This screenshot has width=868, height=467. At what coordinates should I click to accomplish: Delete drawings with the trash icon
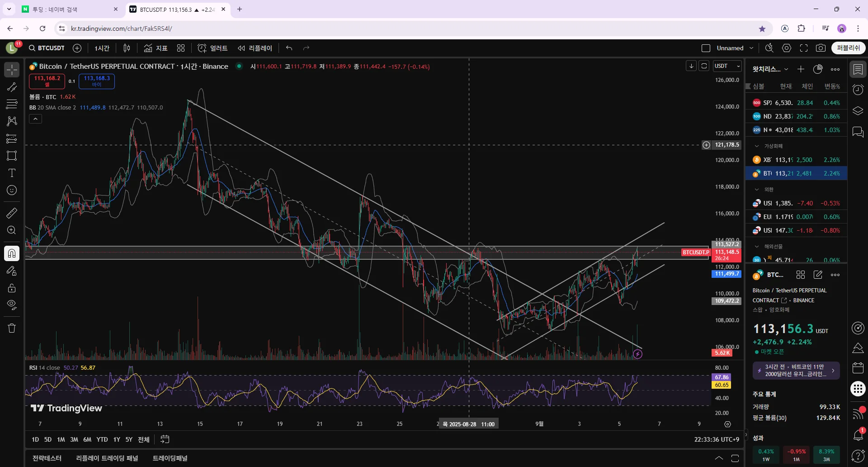pos(12,328)
